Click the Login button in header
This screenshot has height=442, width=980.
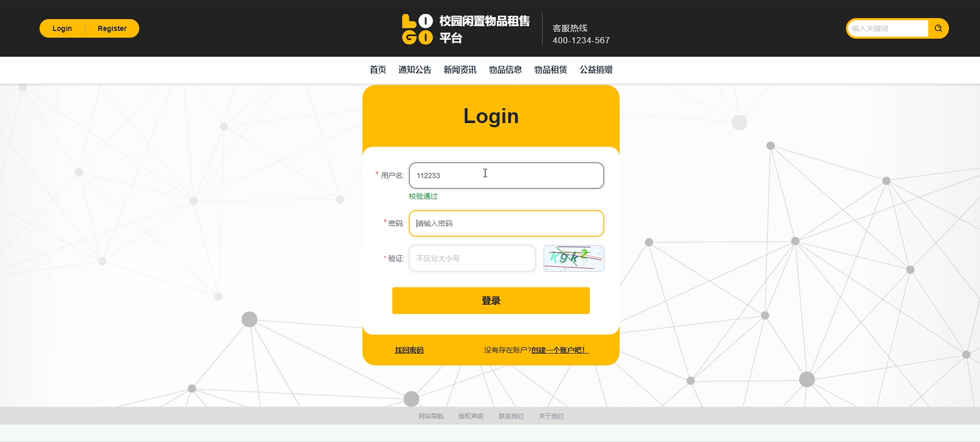[62, 29]
